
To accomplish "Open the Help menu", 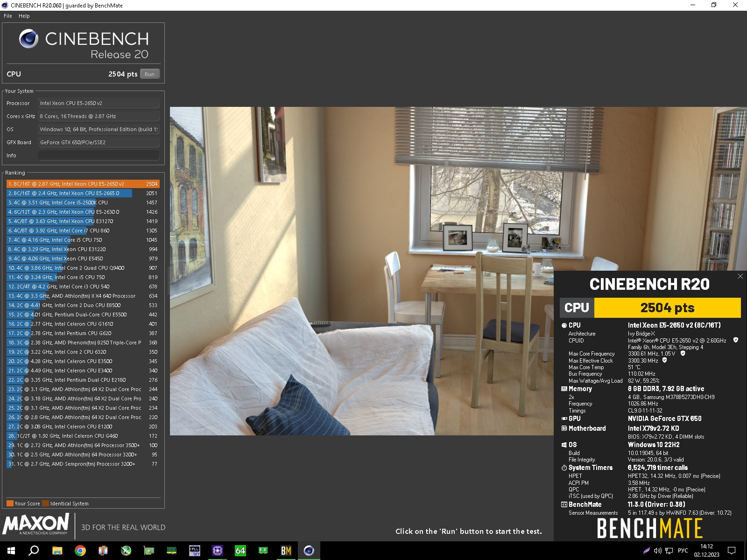I will pyautogui.click(x=24, y=16).
